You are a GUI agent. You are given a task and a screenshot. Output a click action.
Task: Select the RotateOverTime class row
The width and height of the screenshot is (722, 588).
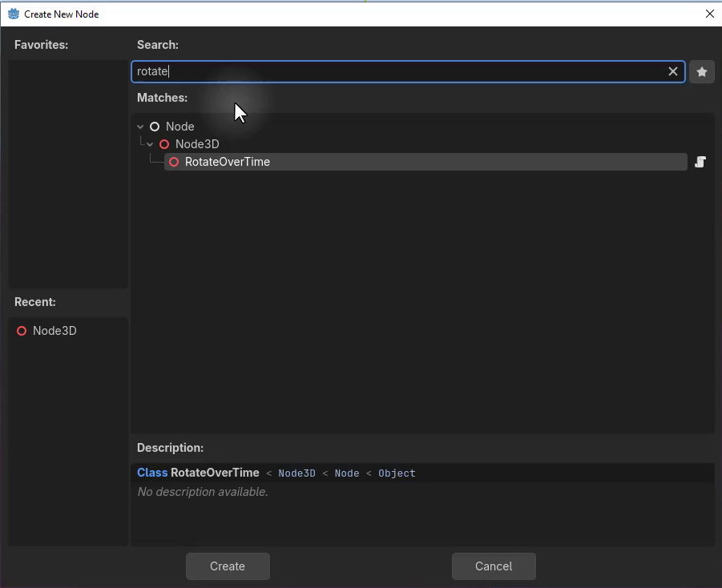[426, 162]
